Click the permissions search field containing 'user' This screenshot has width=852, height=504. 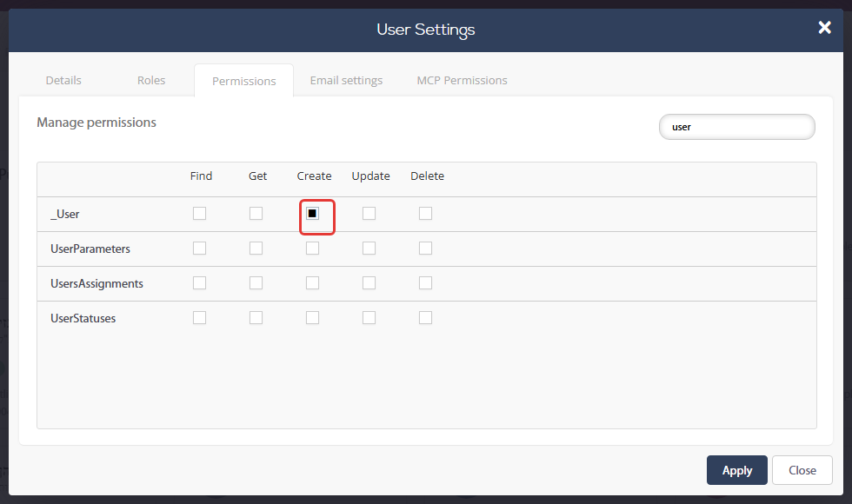pos(737,127)
